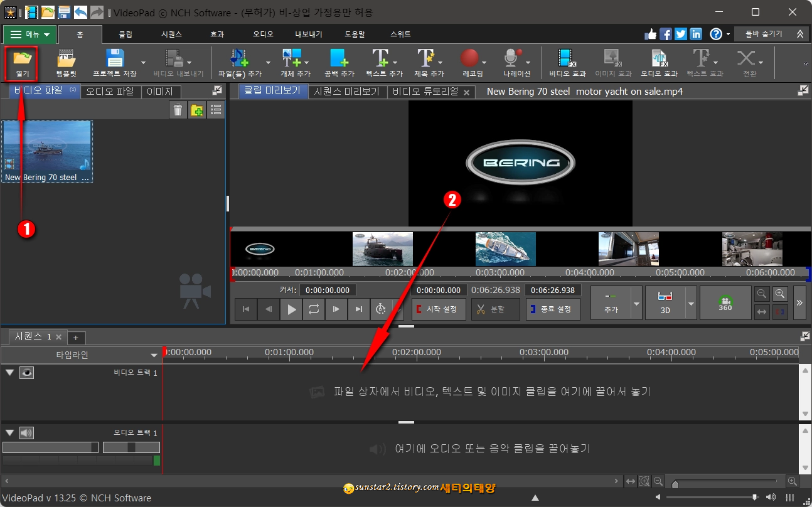Viewport: 812px width, 507px height.
Task: Zoom in the clip preview with magnifier plus
Action: coord(780,294)
